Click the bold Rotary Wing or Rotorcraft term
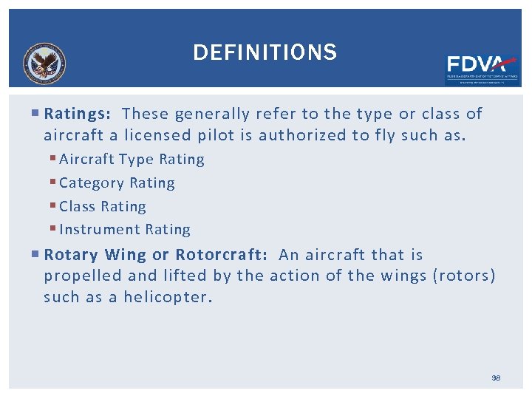This screenshot has height=399, width=532. pos(155,255)
